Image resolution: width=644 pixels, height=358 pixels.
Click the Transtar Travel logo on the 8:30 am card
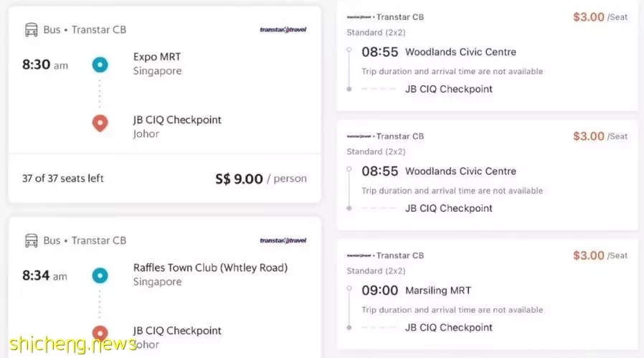pos(283,29)
